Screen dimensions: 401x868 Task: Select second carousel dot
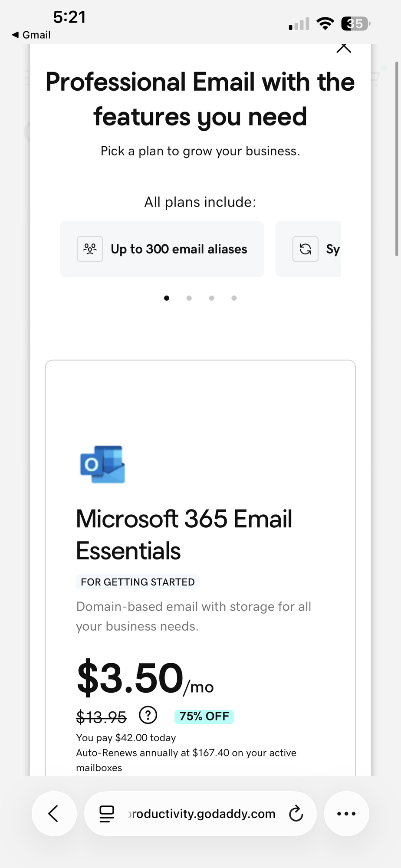189,298
